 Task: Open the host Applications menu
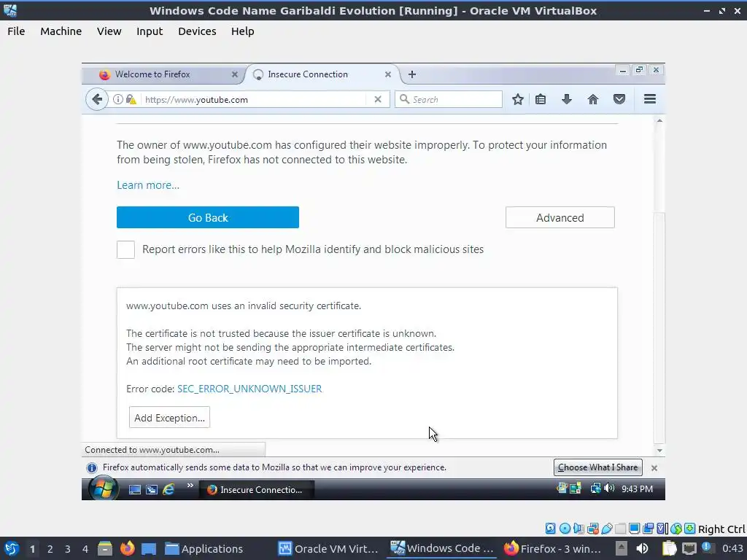click(x=204, y=548)
